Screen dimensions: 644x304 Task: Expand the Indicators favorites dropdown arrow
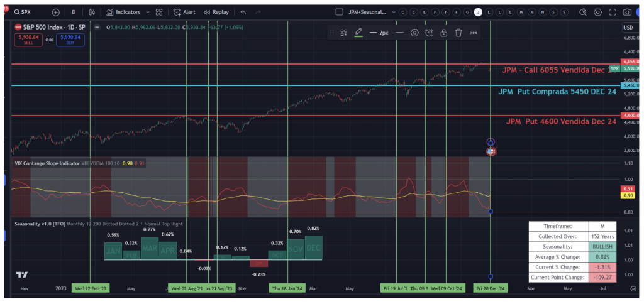coord(148,12)
